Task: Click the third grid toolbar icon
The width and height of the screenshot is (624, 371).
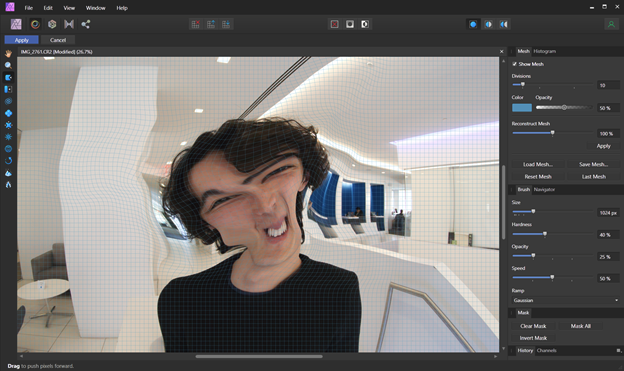Action: (x=226, y=24)
